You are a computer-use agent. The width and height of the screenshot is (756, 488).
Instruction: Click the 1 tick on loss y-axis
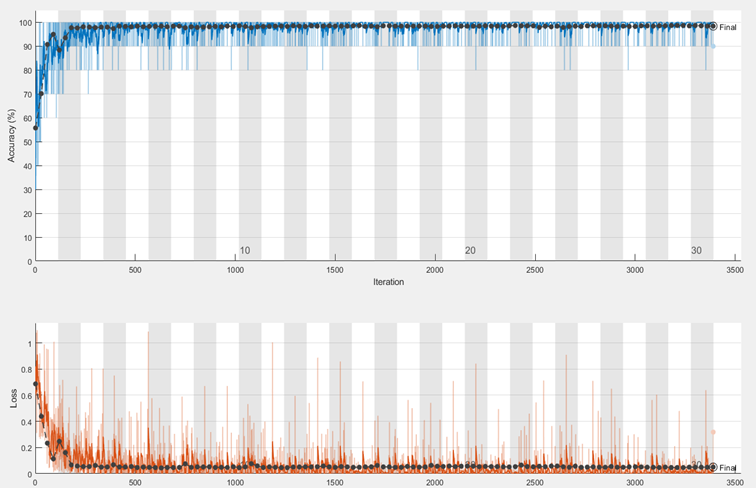click(29, 343)
